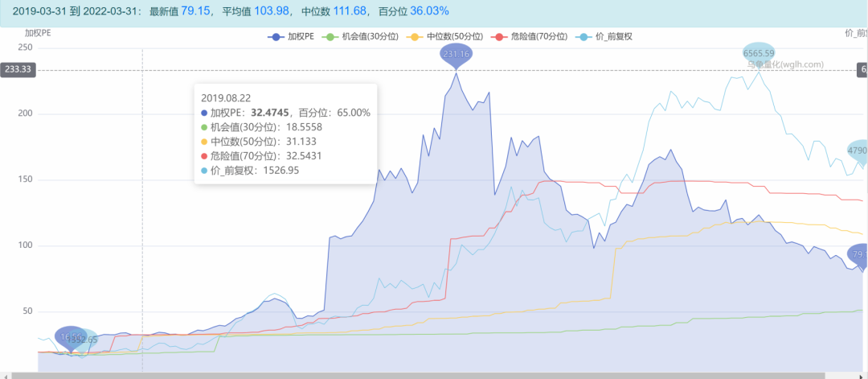Toggle the 加权PE legend series
Image resolution: width=868 pixels, height=379 pixels.
(293, 36)
